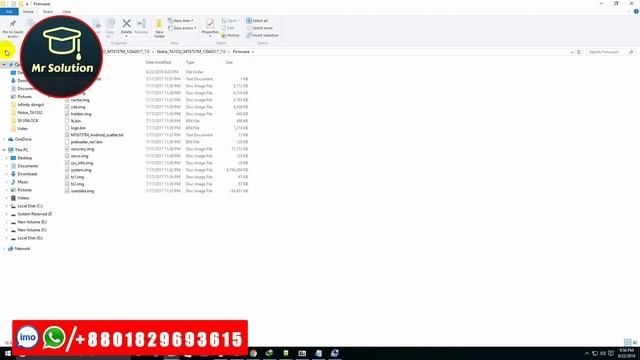Click the New Volume (F:) drive icon
Image resolution: width=640 pixels, height=360 pixels.
13,230
